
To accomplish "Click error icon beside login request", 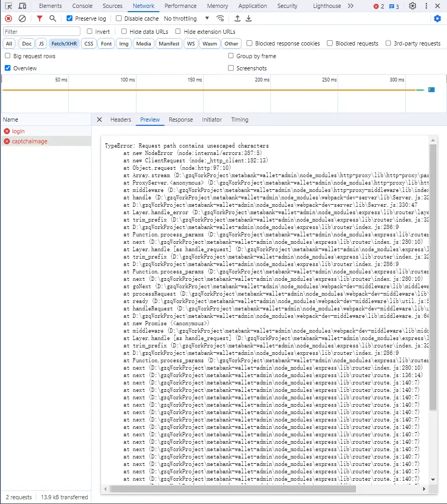I will coord(7,131).
